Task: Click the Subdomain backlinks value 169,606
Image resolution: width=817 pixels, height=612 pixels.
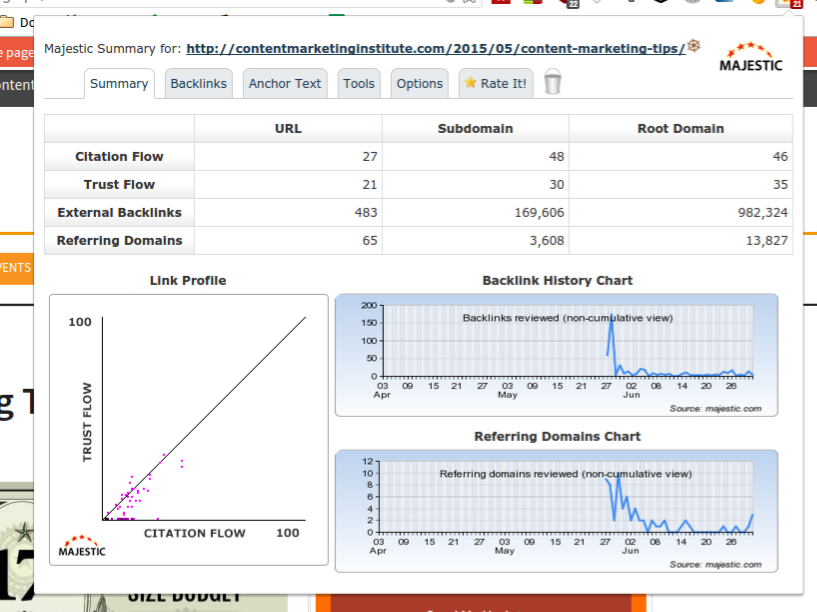Action: tap(539, 213)
